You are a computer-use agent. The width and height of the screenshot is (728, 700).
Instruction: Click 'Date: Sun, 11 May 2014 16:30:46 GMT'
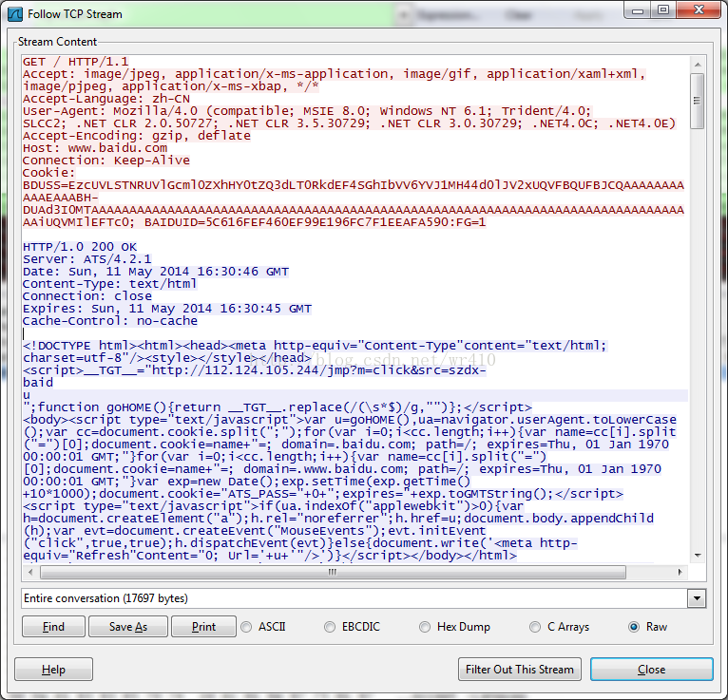click(156, 272)
